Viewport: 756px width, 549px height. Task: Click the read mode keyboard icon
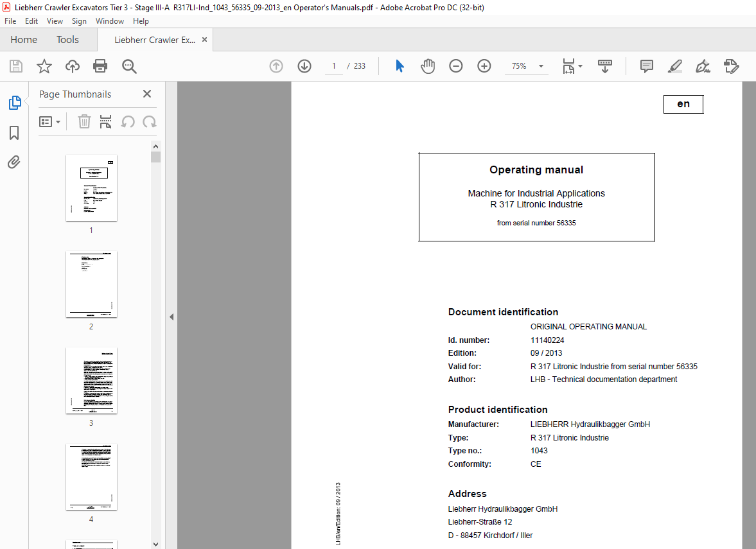tap(604, 66)
